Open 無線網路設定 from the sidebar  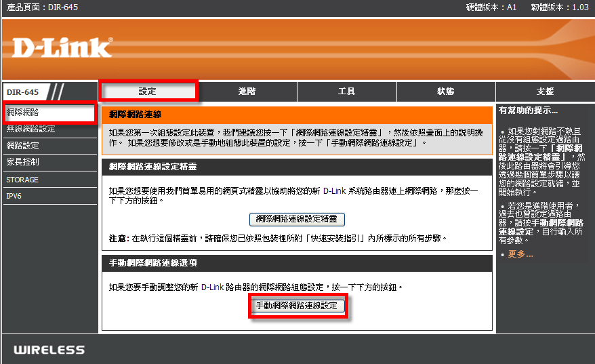point(31,129)
